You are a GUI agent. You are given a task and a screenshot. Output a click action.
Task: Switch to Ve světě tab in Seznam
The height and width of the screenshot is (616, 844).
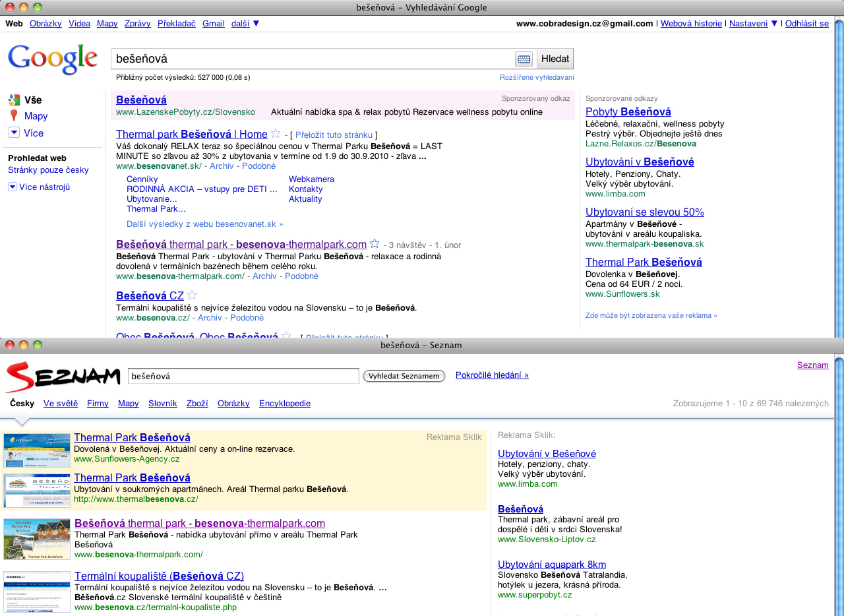pos(61,403)
